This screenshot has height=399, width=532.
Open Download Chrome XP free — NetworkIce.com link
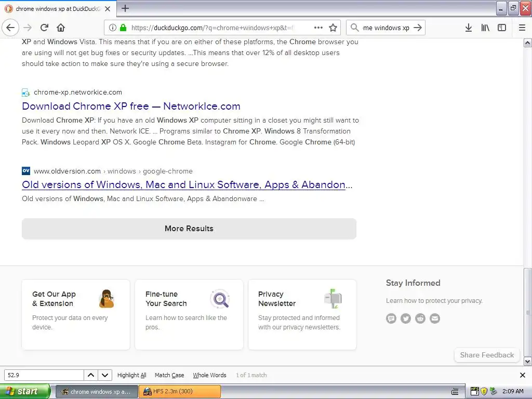pyautogui.click(x=131, y=106)
